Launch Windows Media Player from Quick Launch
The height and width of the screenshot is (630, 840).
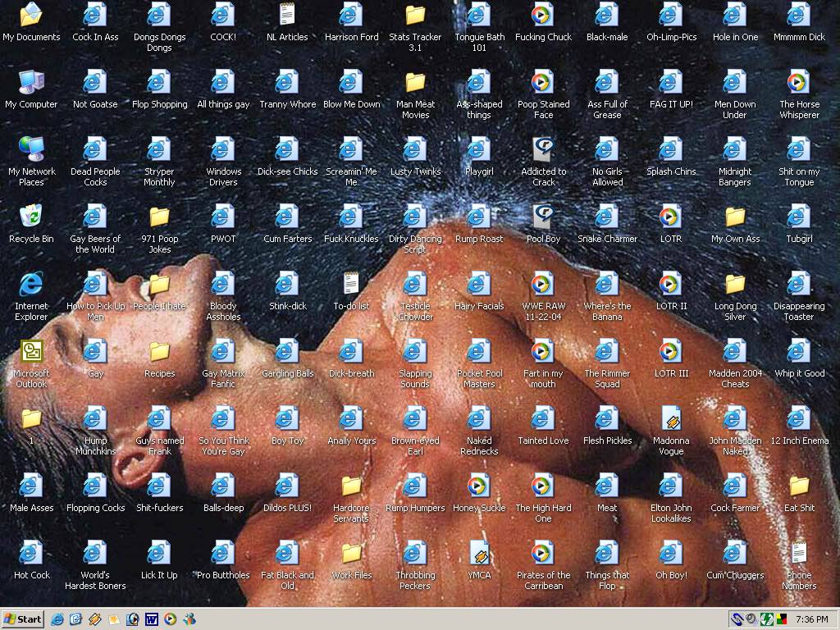[x=171, y=620]
